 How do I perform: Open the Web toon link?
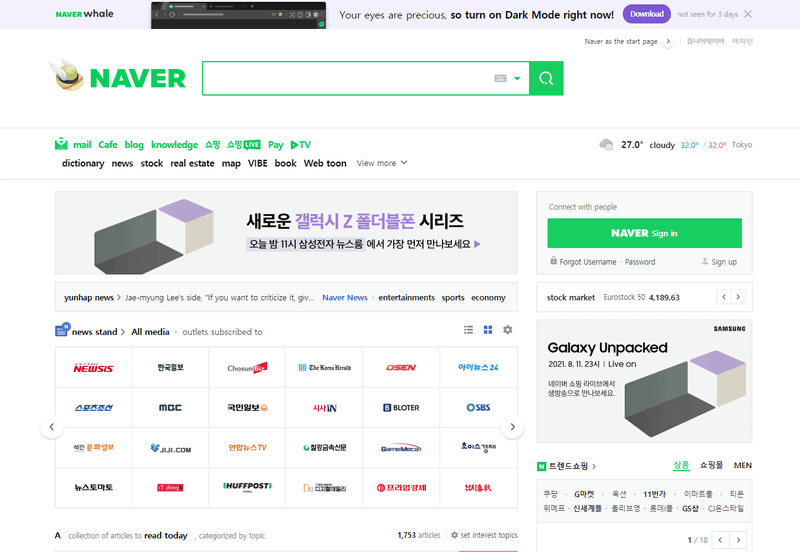point(325,163)
